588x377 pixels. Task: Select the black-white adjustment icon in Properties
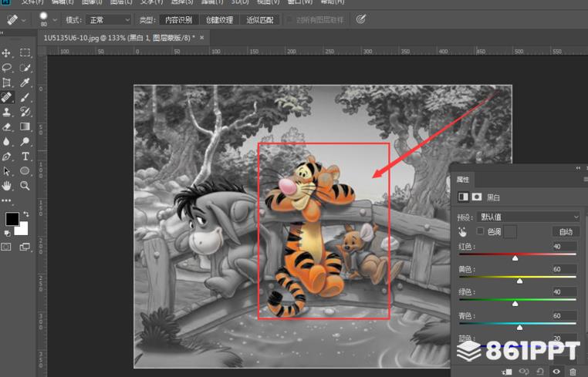[464, 197]
